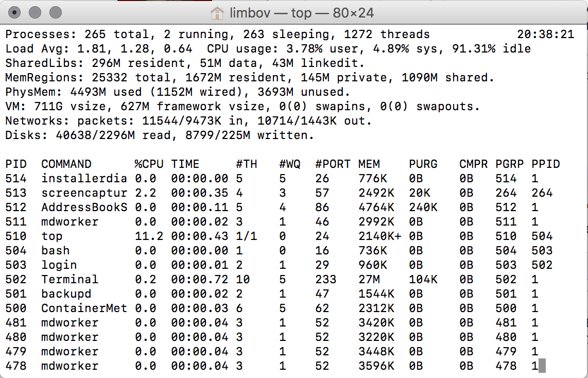Click the PID column header
588x378 pixels.
click(16, 164)
